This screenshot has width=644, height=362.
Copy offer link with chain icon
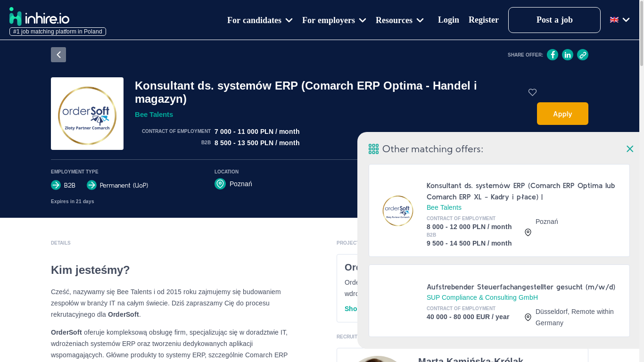click(583, 55)
